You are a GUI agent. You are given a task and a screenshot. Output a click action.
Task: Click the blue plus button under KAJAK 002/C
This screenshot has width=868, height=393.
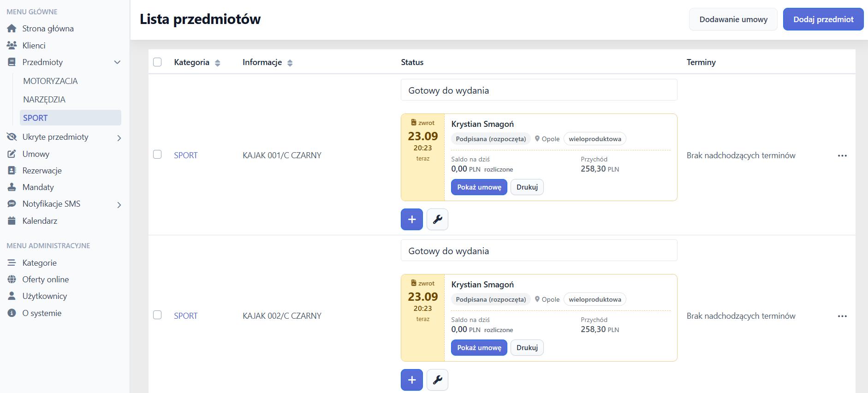pos(412,380)
